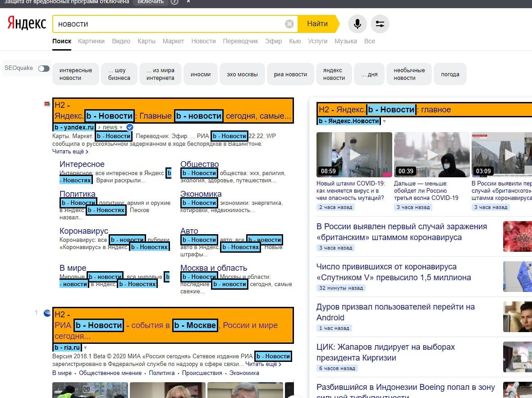Click the help question mark in the top bar
Screen dimensions: 532x398
pyautogui.click(x=174, y=2)
